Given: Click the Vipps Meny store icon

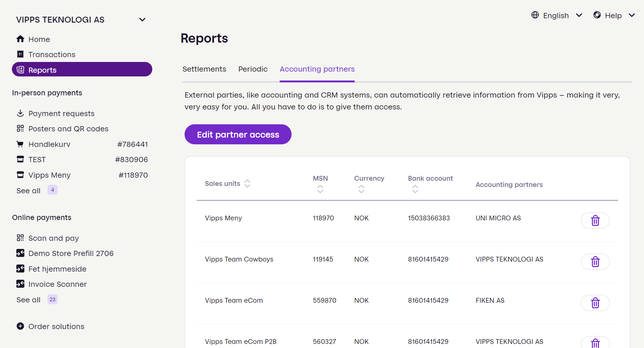Looking at the screenshot, I should [x=20, y=175].
